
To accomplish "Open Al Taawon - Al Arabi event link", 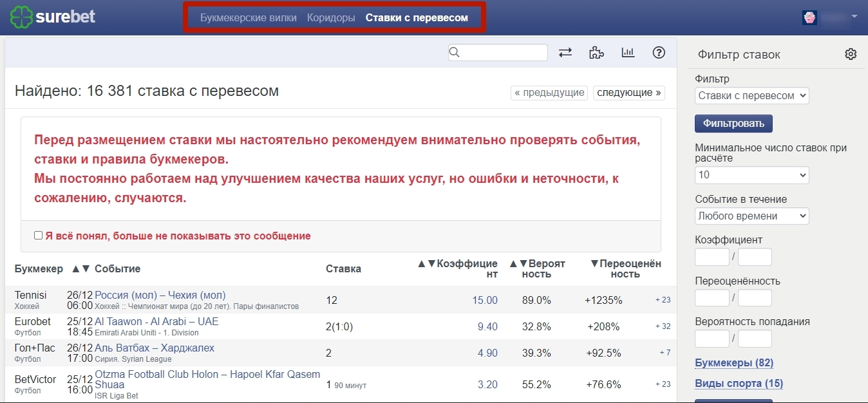I will pos(156,321).
